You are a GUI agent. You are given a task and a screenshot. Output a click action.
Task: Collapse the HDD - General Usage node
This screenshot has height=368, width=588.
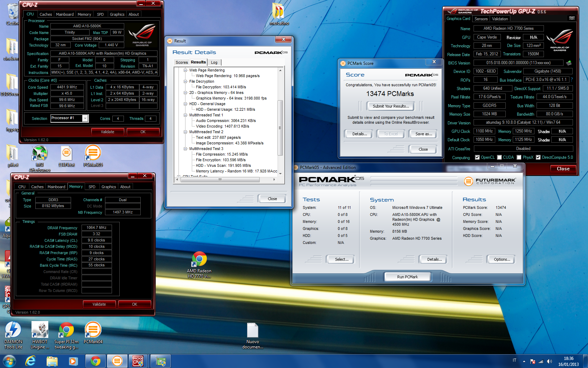(185, 104)
